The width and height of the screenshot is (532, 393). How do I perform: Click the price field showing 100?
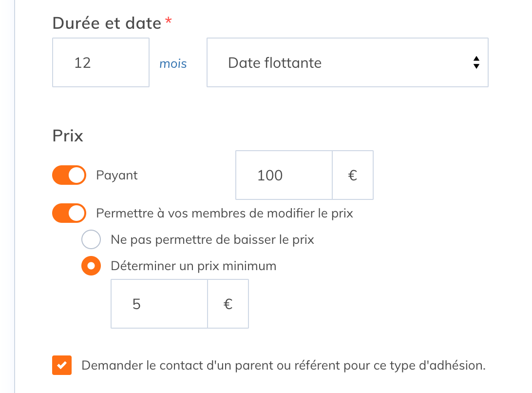tap(284, 175)
